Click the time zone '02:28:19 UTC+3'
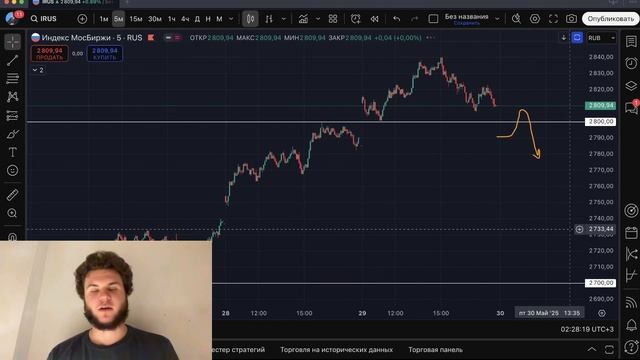Viewport: 640px width, 360px height. point(587,329)
